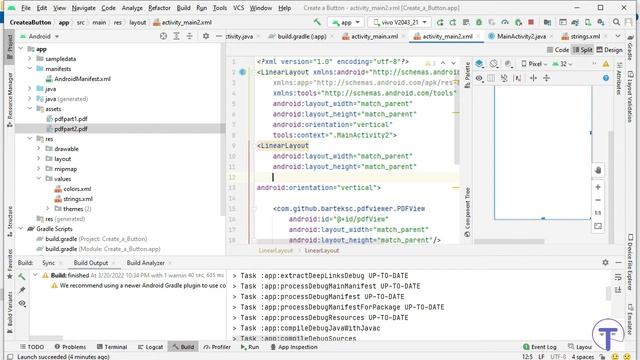Open the API 32 version dropdown
640x360 pixels.
click(x=562, y=64)
